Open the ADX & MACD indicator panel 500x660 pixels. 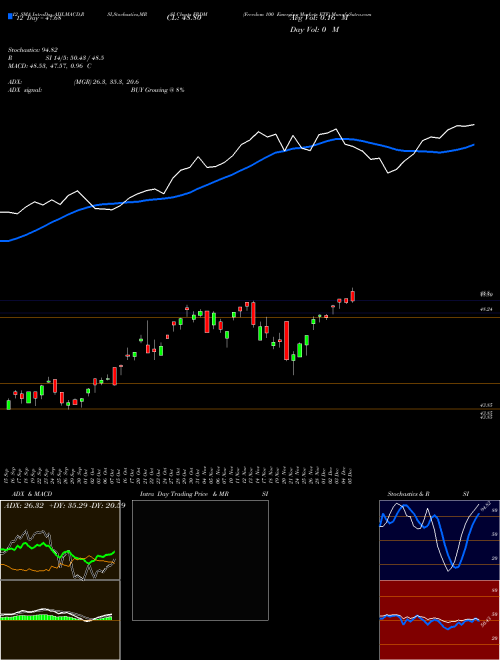(60, 540)
